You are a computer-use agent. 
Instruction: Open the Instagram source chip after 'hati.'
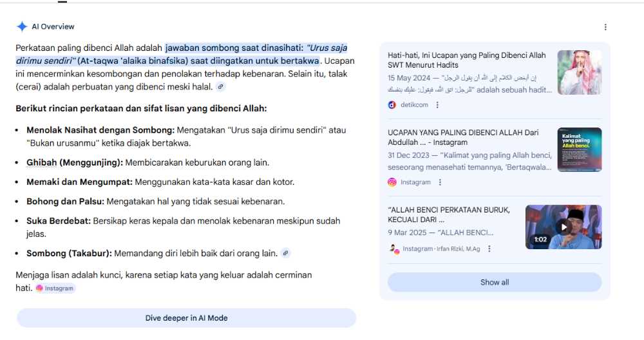(x=55, y=288)
